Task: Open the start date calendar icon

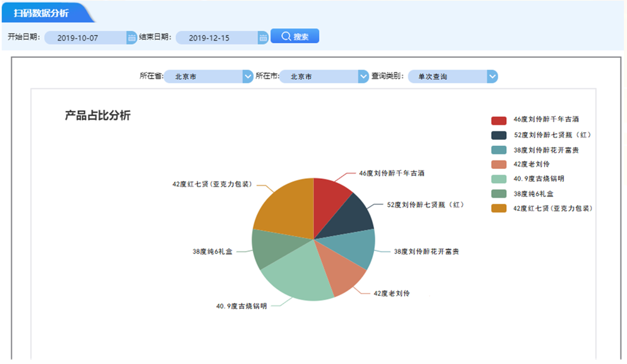Action: 132,37
